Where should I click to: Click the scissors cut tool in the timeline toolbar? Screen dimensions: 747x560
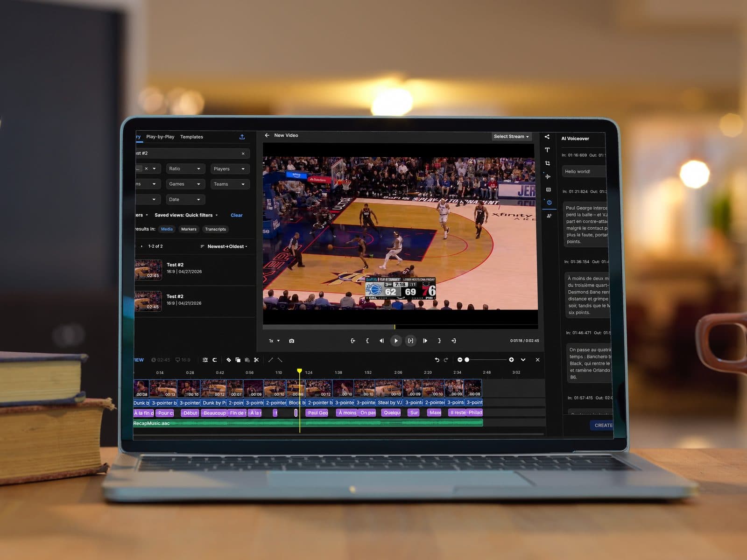pyautogui.click(x=256, y=360)
